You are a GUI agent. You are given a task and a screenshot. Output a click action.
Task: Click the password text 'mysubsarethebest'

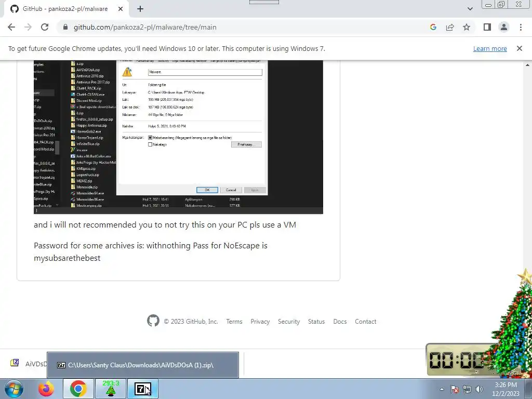pyautogui.click(x=67, y=258)
